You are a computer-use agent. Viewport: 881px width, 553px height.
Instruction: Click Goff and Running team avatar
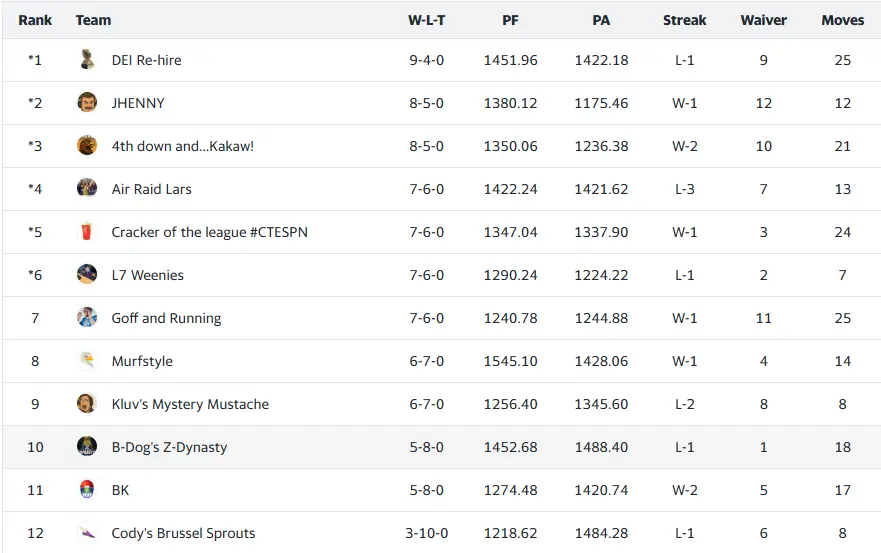(87, 318)
